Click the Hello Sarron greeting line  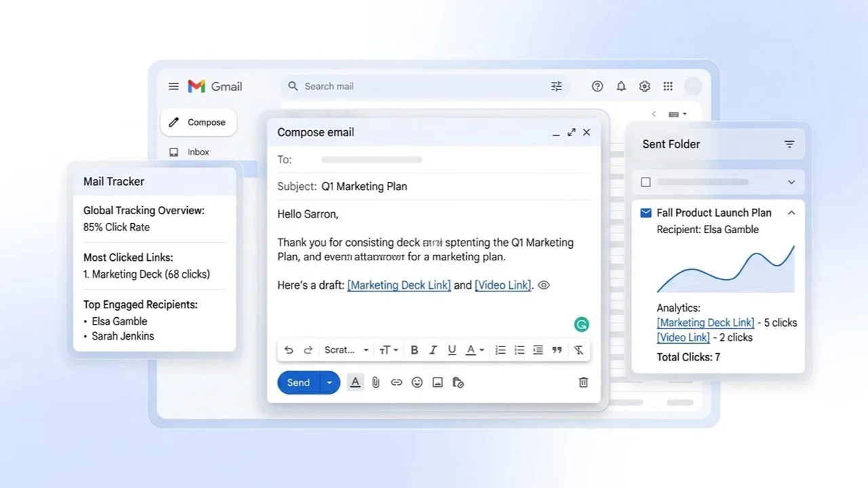[x=308, y=214]
